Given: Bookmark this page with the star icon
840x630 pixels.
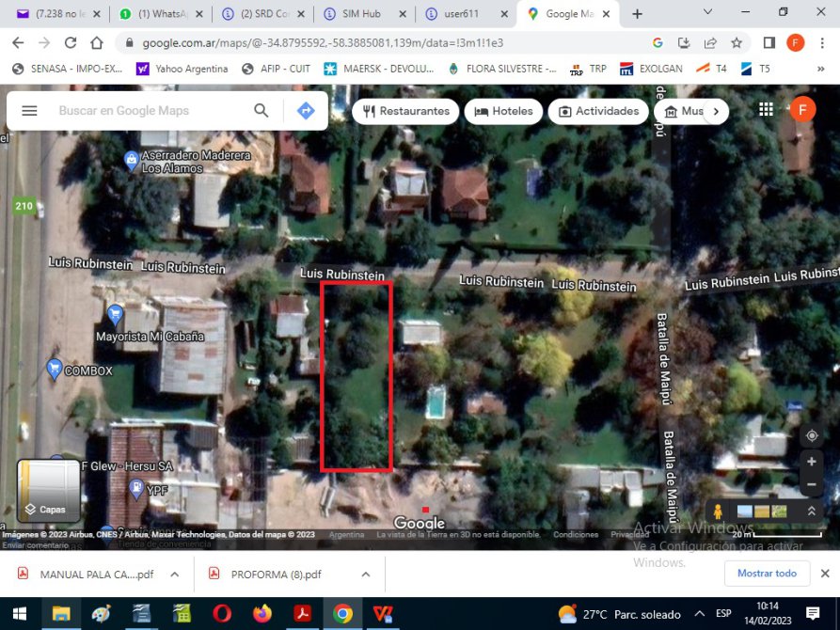Looking at the screenshot, I should [737, 43].
